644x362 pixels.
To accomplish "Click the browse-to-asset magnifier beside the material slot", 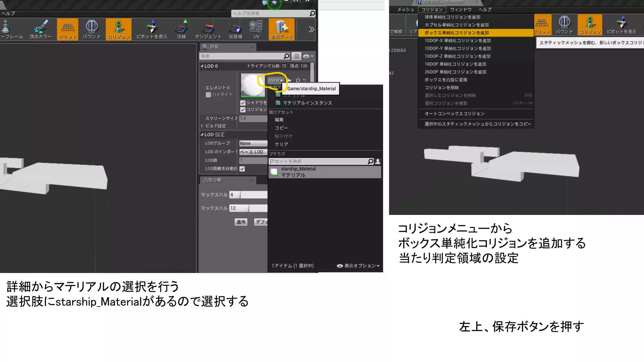I will pos(298,80).
